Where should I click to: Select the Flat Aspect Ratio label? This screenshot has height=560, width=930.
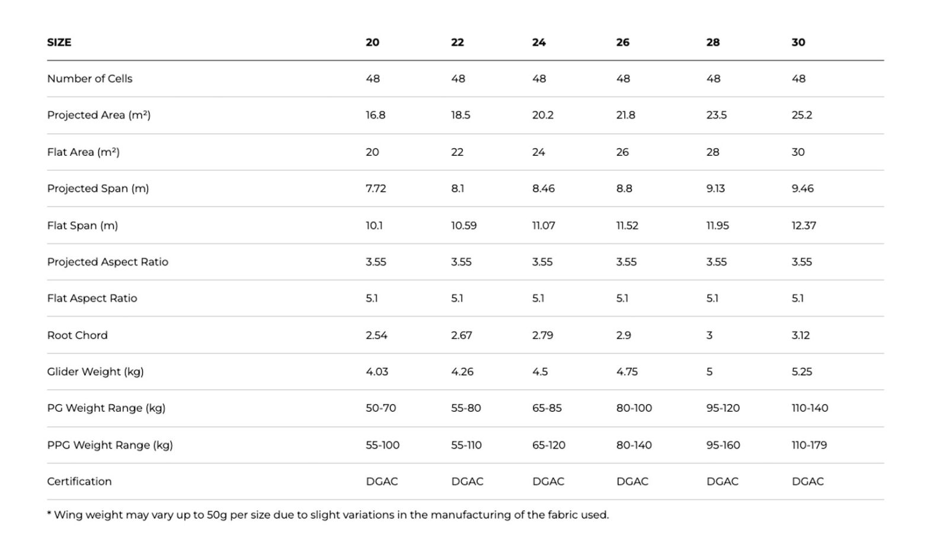point(92,298)
